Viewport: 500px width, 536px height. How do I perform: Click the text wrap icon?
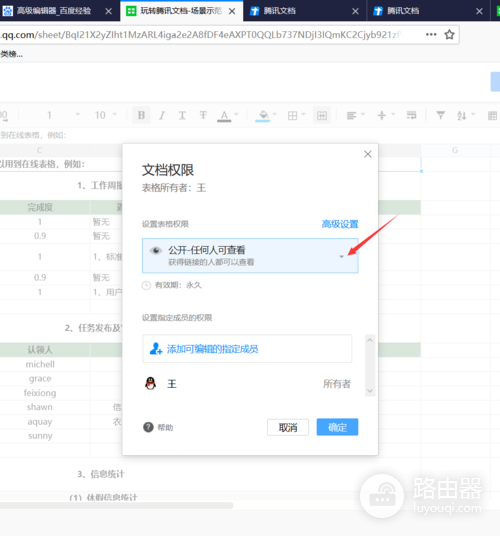pyautogui.click(x=411, y=116)
